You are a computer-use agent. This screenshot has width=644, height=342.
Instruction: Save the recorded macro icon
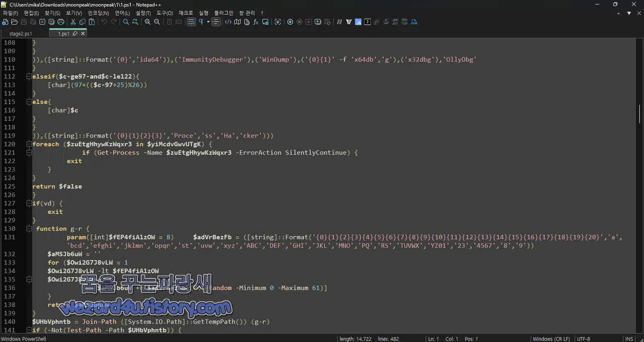point(328,22)
